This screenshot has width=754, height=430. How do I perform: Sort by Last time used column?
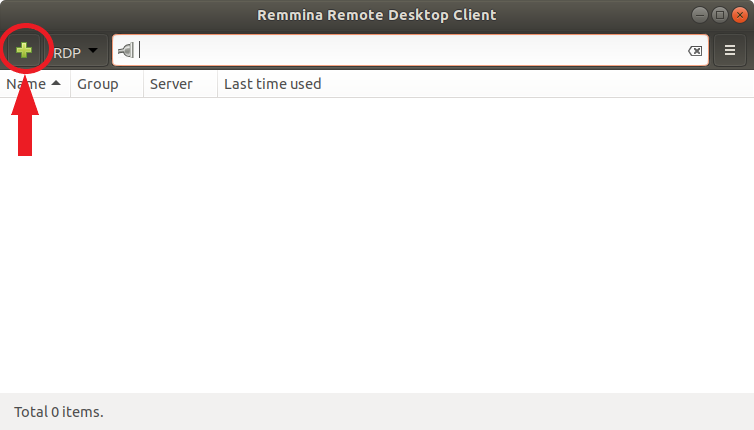click(x=486, y=84)
